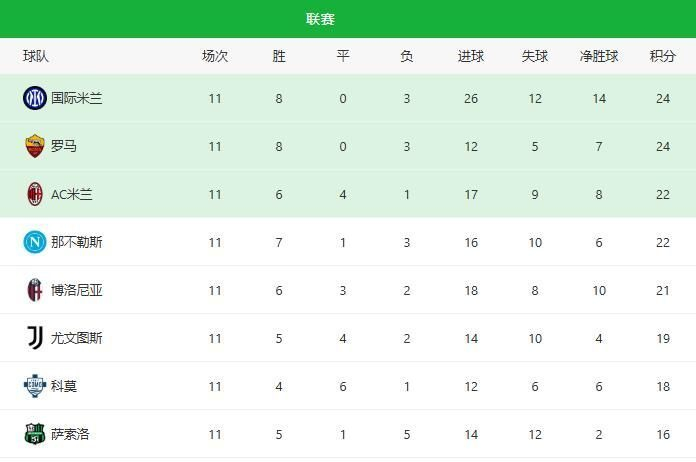Open the 罗马 team link
Viewport: 696px width, 462px height.
pyautogui.click(x=64, y=146)
